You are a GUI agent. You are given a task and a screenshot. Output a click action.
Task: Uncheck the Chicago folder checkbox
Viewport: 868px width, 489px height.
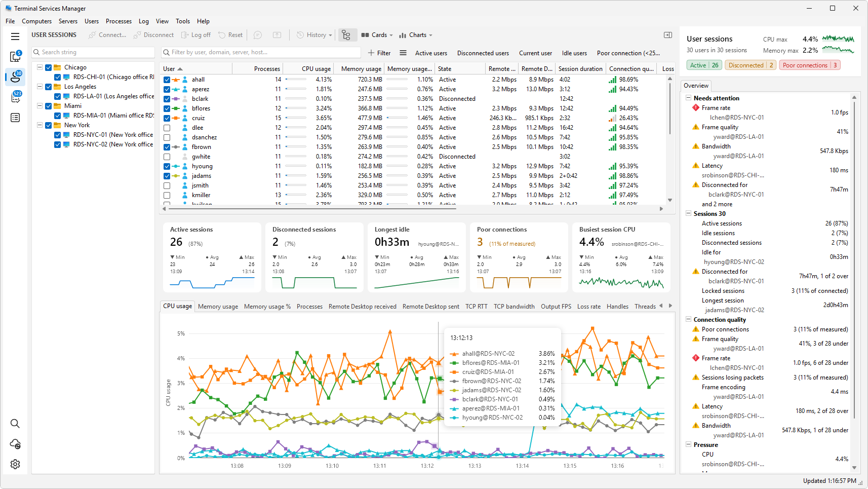click(x=49, y=67)
